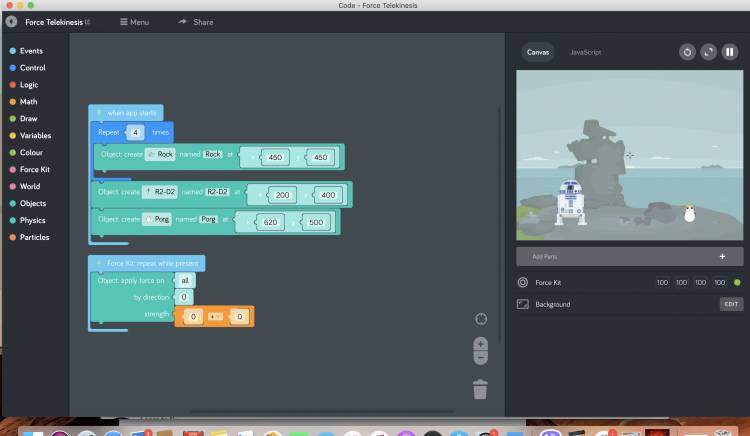The height and width of the screenshot is (436, 750).
Task: Restart the app with the reset button
Action: pyautogui.click(x=687, y=52)
